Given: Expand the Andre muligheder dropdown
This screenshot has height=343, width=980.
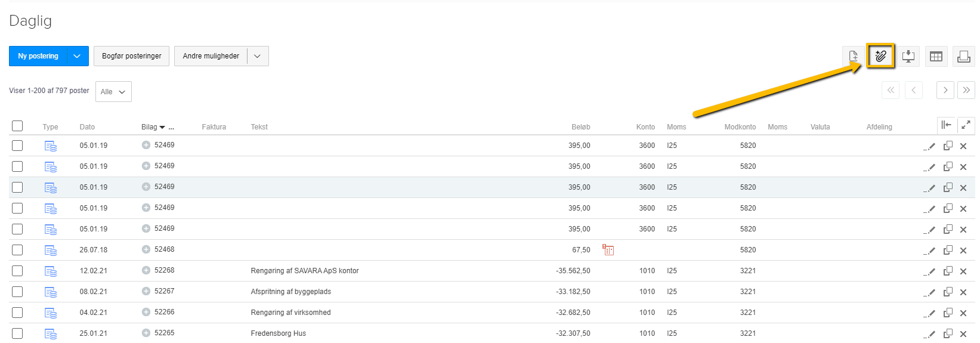Looking at the screenshot, I should 257,56.
